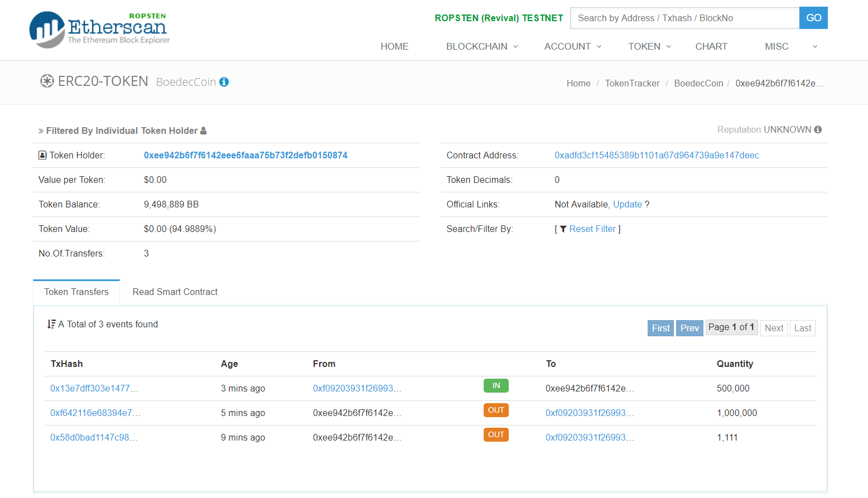Viewport: 868px width, 498px height.
Task: Click info icon next to BoedecCoin
Action: click(x=224, y=82)
